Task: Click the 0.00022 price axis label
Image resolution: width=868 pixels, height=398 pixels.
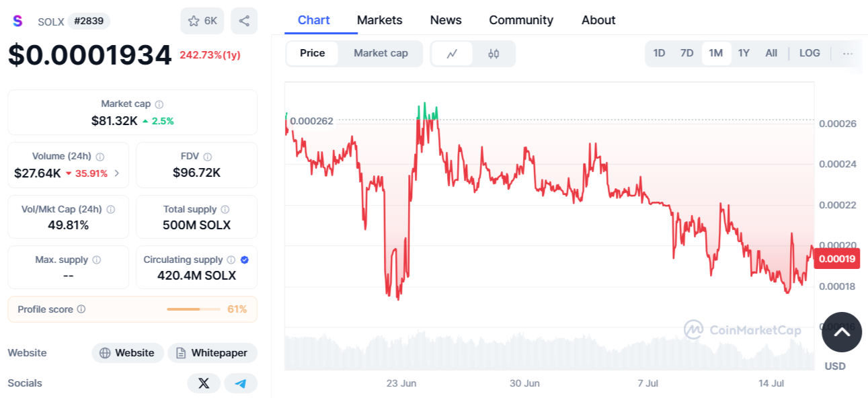Action: point(837,205)
